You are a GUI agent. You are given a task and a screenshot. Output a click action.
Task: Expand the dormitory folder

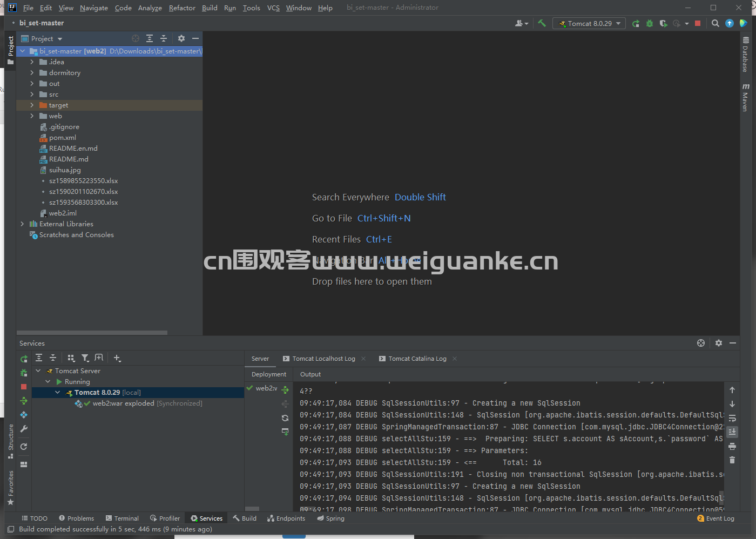(x=32, y=72)
